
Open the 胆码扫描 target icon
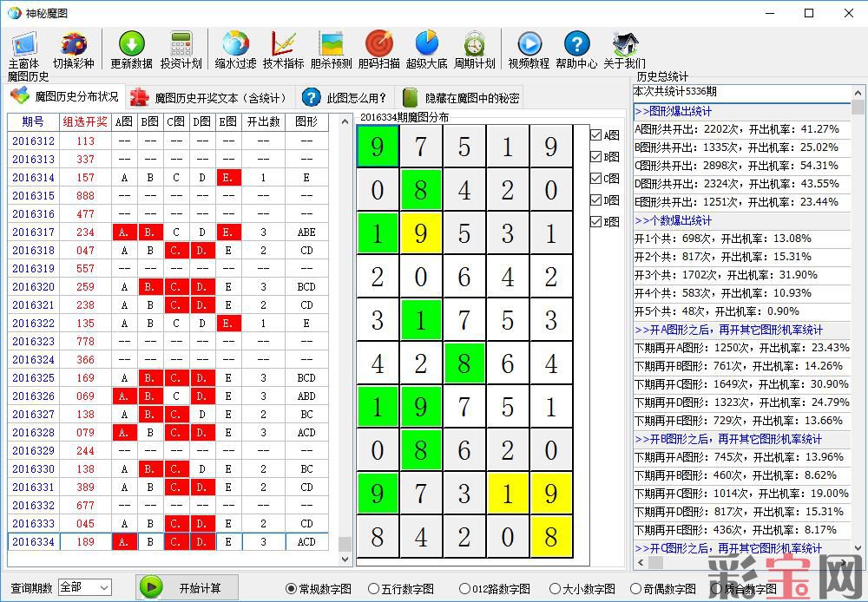coord(379,49)
